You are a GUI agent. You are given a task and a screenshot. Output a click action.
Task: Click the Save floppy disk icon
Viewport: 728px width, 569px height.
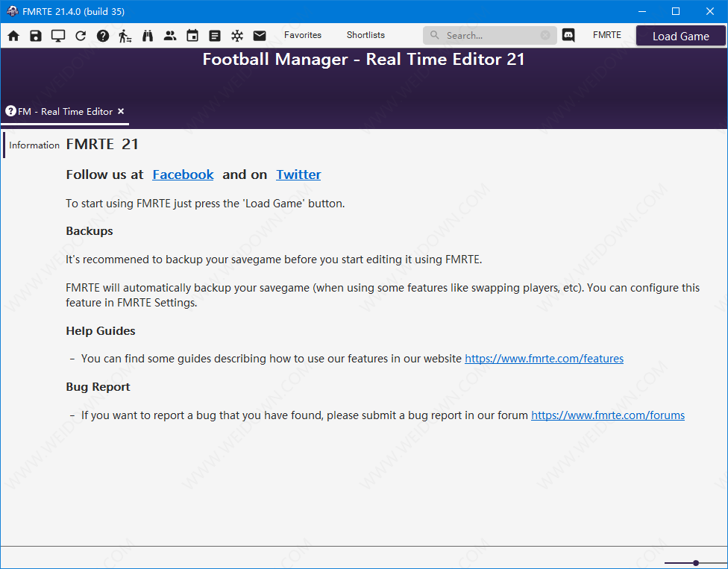pyautogui.click(x=36, y=36)
